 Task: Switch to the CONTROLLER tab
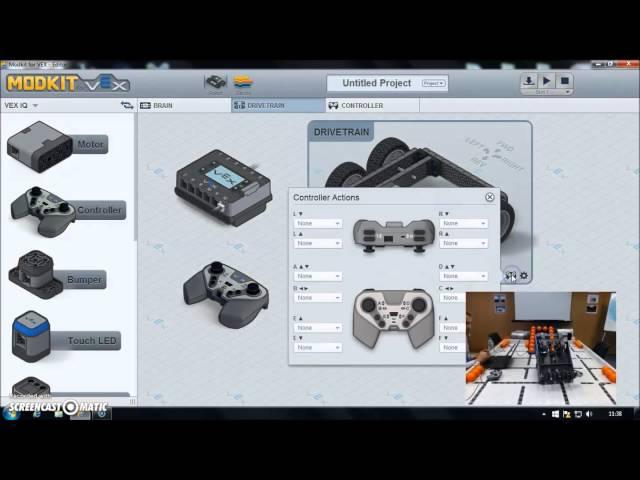pos(372,105)
